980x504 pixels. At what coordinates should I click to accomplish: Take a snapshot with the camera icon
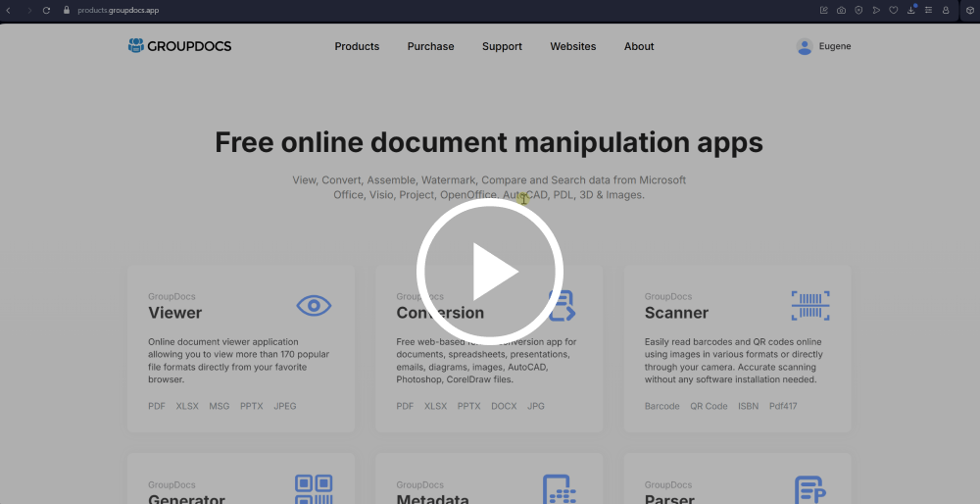pos(841,11)
